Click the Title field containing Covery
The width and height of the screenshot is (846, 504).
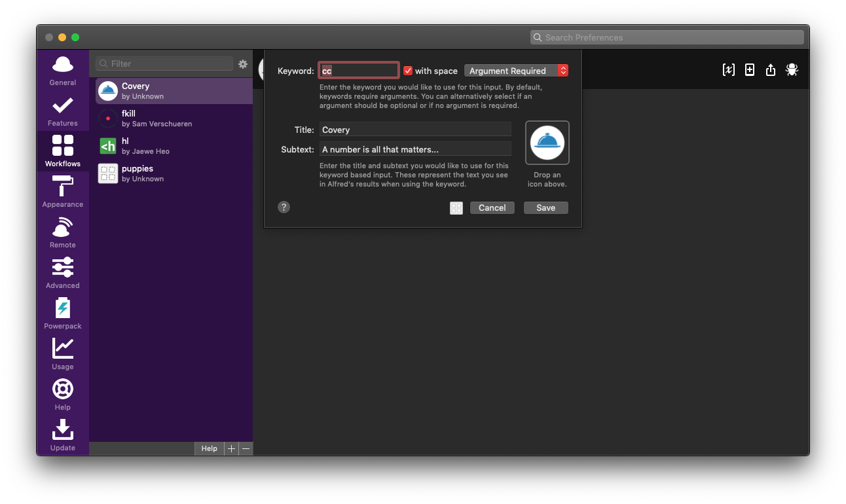point(415,130)
